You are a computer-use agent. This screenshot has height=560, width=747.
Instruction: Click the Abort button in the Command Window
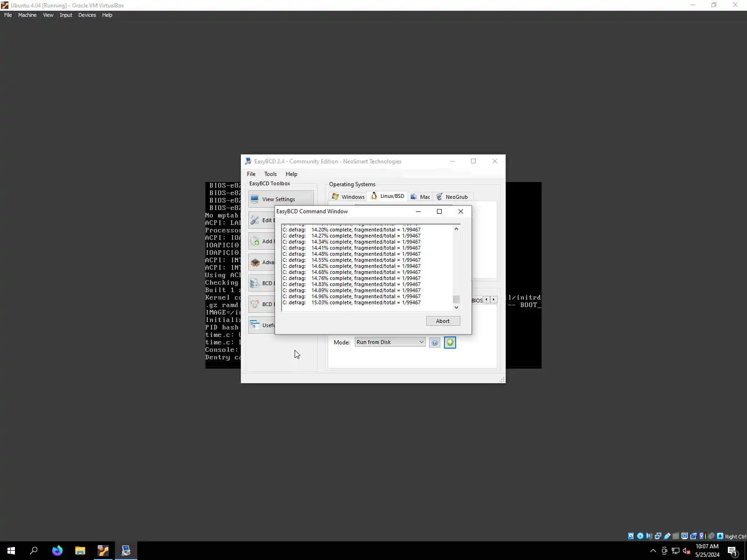click(x=443, y=321)
